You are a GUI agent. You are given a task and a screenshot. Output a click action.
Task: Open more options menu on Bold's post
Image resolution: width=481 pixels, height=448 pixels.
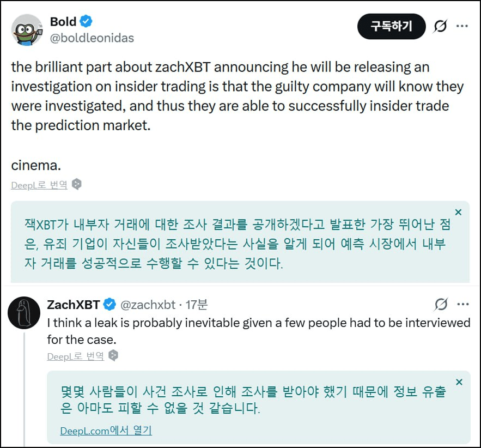462,26
